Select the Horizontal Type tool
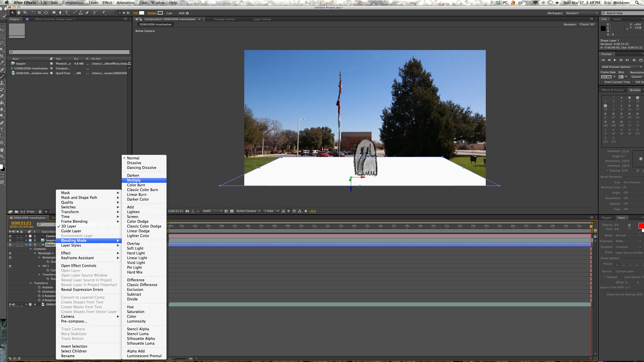 pyautogui.click(x=67, y=12)
